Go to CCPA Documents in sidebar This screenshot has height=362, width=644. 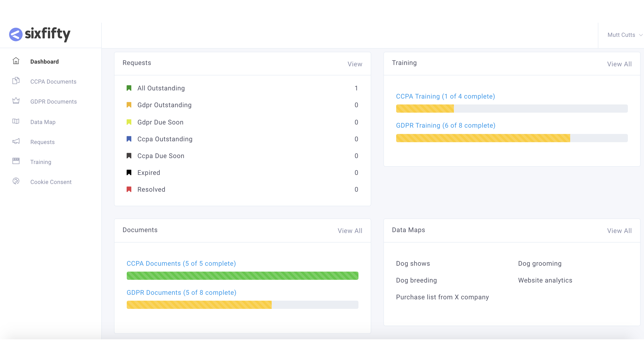[x=53, y=81]
